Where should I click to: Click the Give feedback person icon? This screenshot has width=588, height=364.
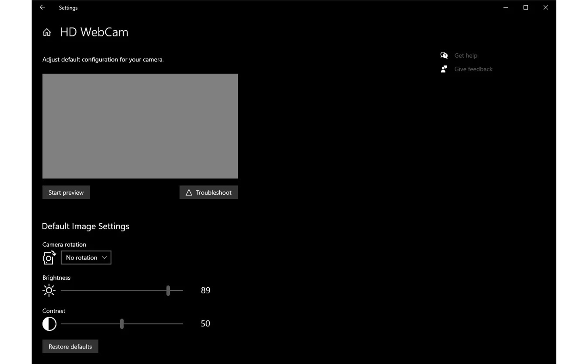pos(444,69)
